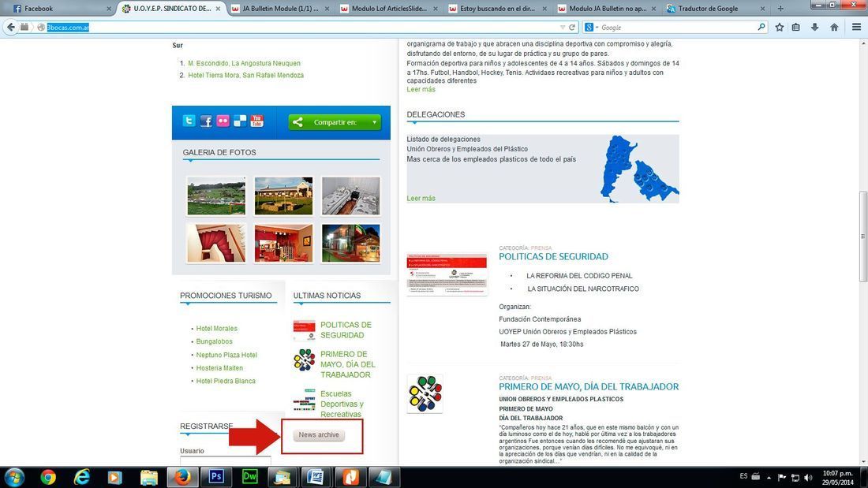The height and width of the screenshot is (488, 868).
Task: Open the POLITICAS DE SEGURIDAD article heading
Action: point(553,257)
